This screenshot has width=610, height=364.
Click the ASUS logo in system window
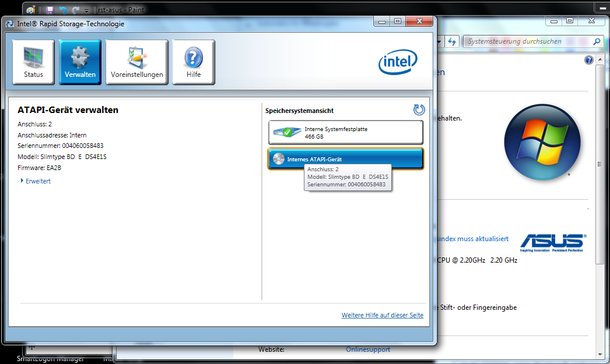click(x=553, y=243)
